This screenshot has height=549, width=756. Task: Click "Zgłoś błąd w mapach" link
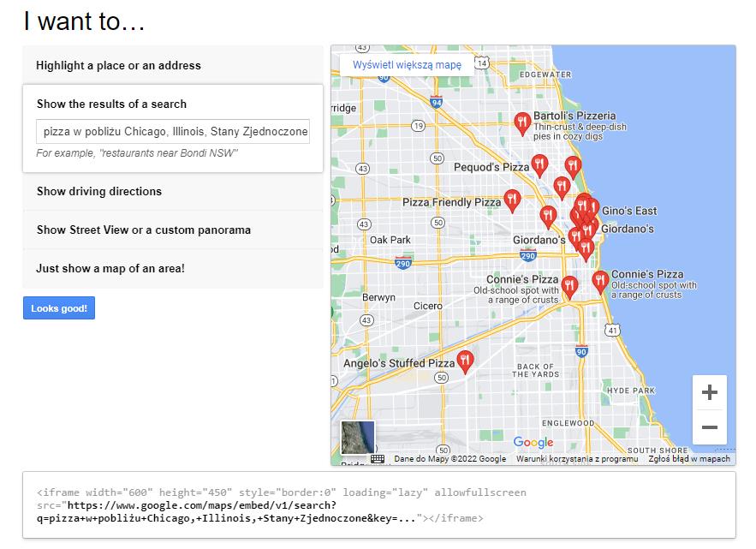689,459
